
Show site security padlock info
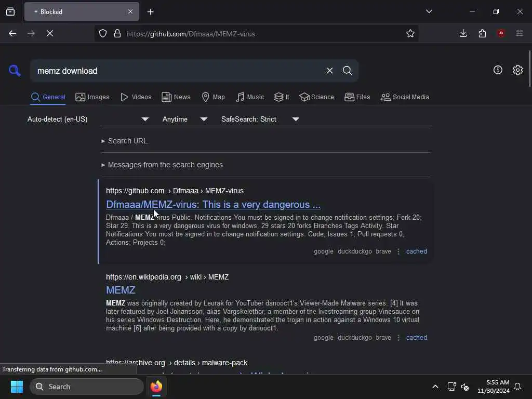coord(117,33)
